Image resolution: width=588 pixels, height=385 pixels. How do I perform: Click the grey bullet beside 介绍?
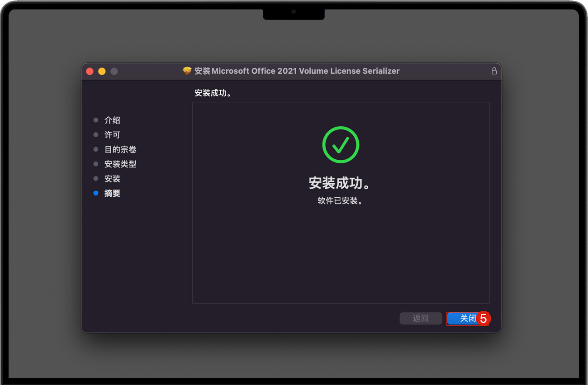click(96, 120)
